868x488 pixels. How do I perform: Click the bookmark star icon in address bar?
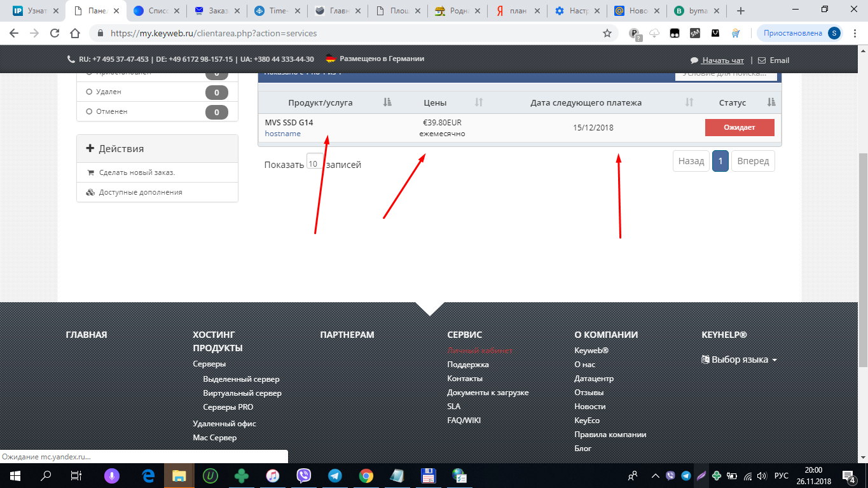pos(607,33)
